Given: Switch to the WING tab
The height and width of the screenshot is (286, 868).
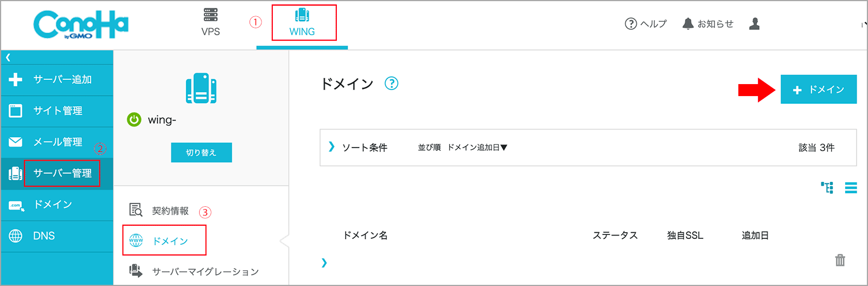Looking at the screenshot, I should [x=302, y=23].
